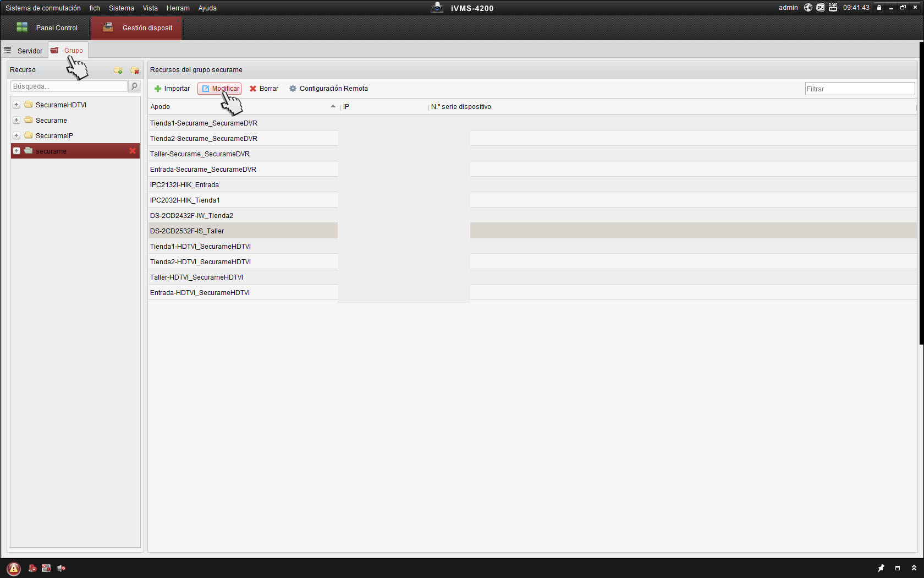Select row IPC2132I-HIK_Entrada
The width and height of the screenshot is (924, 578).
[532, 184]
